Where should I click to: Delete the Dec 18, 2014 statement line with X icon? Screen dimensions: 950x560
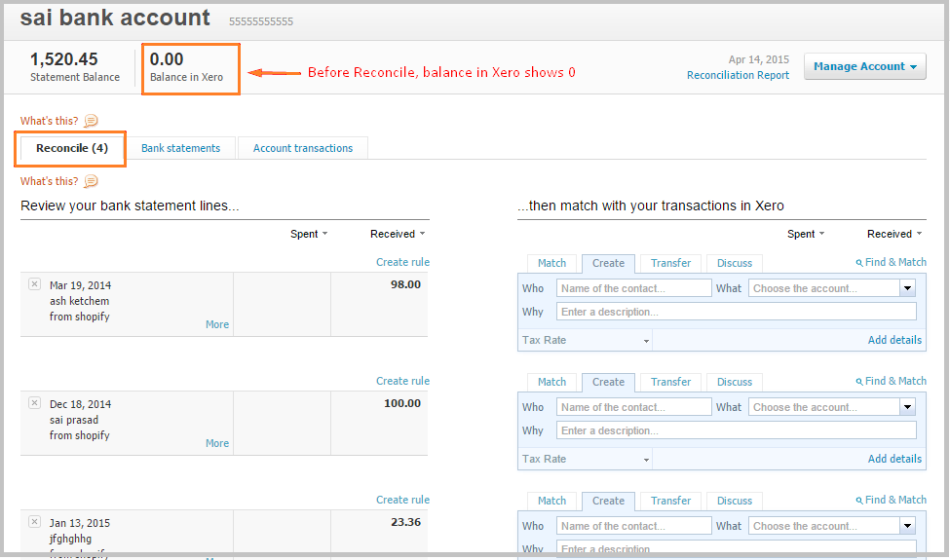(34, 402)
